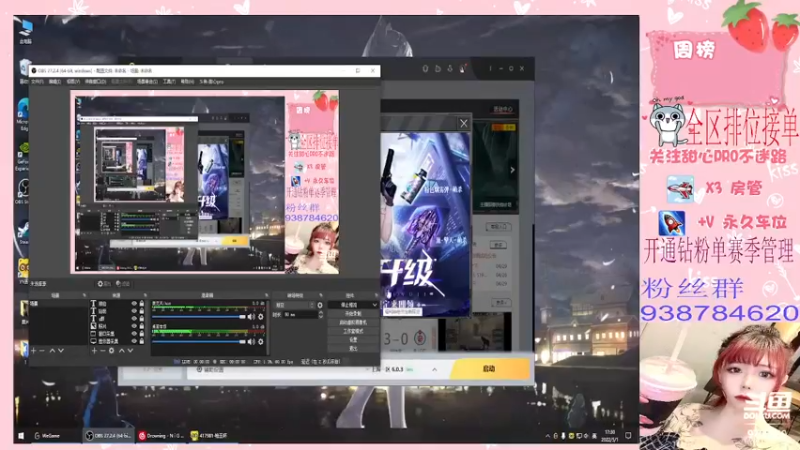The height and width of the screenshot is (450, 800).
Task: Open the 工具(T) menu in OBS
Action: (169, 82)
